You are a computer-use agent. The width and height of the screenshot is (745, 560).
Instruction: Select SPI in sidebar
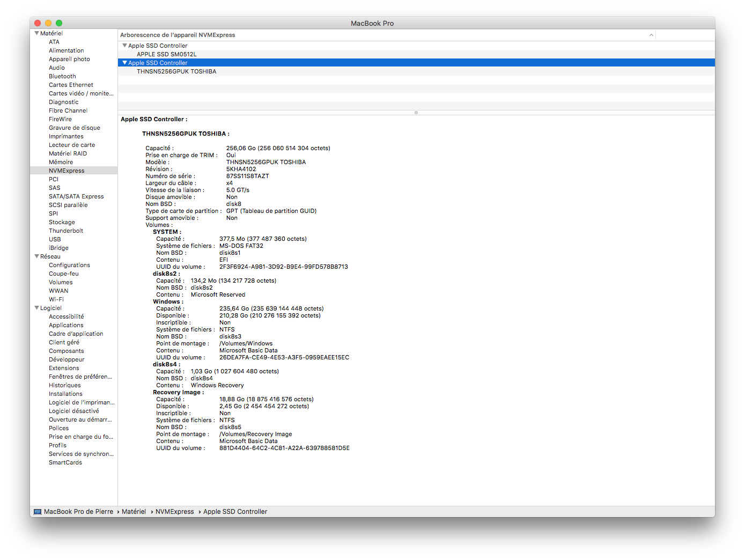(x=53, y=213)
